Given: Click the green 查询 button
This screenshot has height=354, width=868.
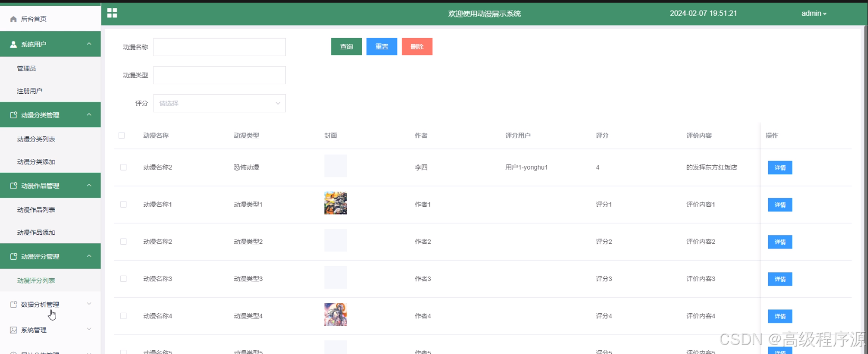Looking at the screenshot, I should click(347, 47).
